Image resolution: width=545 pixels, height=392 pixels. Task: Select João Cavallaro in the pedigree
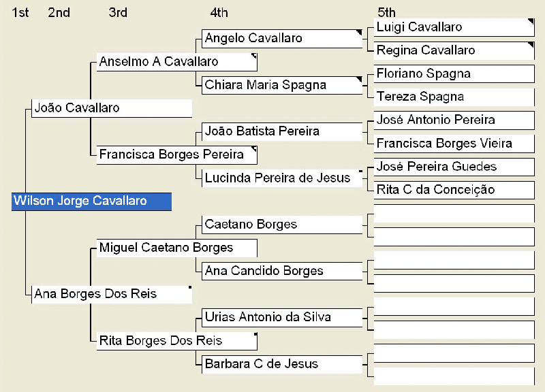click(112, 108)
